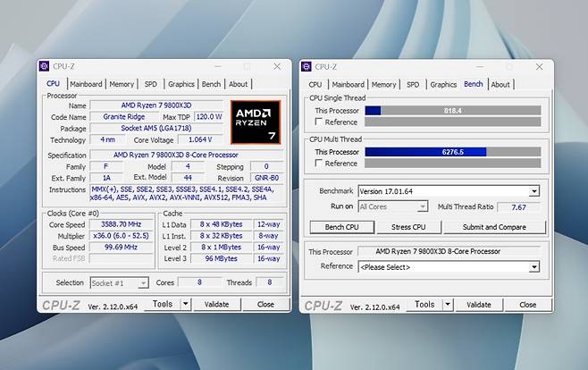588x370 pixels.
Task: Click Submit and Compare button
Action: pos(494,227)
